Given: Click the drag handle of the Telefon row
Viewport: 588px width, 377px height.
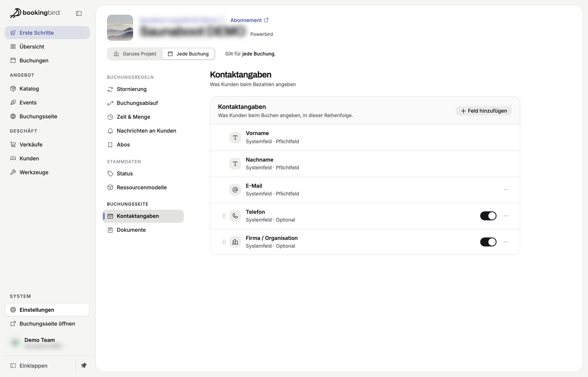Looking at the screenshot, I should [224, 216].
